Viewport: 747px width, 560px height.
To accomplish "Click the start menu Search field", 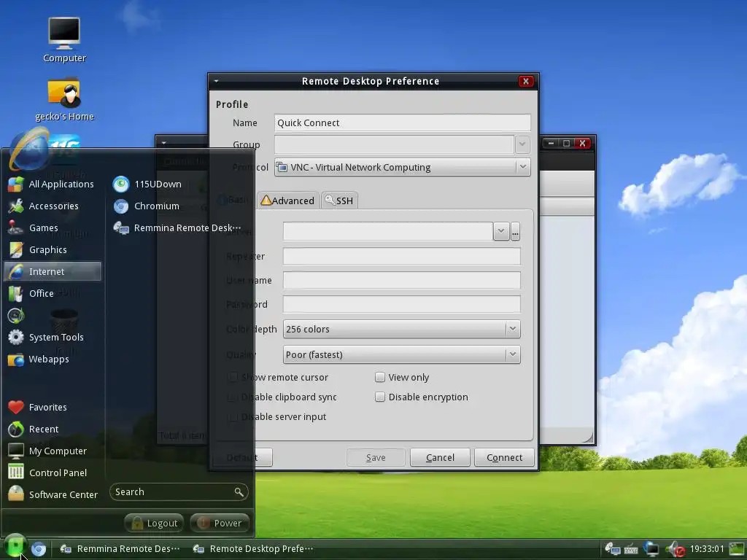I will pos(179,492).
